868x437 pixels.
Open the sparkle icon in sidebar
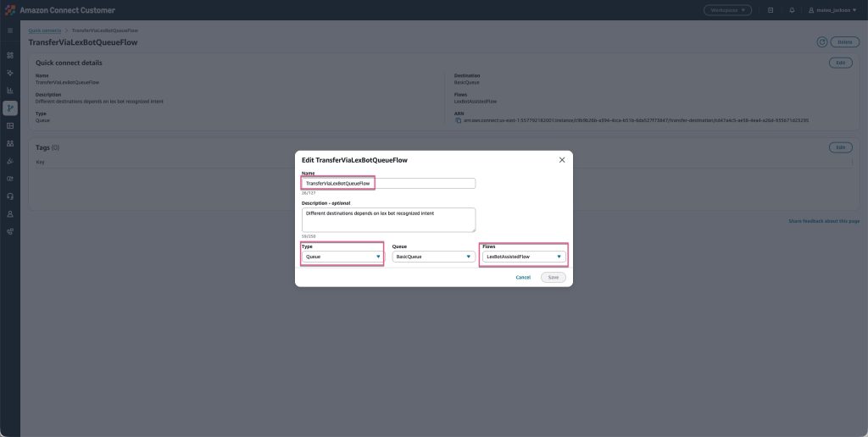[10, 73]
